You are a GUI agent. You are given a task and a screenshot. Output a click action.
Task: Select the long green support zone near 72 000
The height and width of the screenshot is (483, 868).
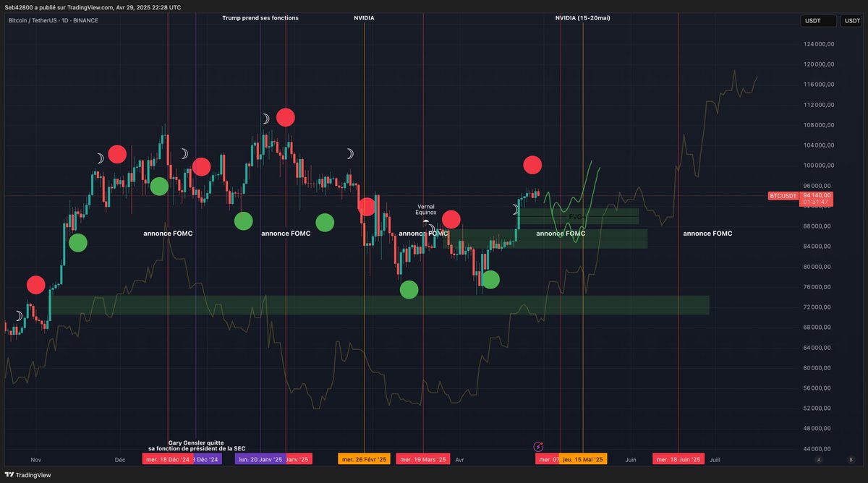pyautogui.click(x=380, y=304)
